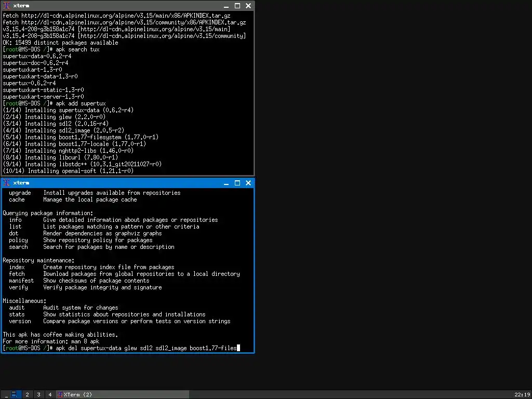Switch to workspace 4
The image size is (532, 399).
50,395
